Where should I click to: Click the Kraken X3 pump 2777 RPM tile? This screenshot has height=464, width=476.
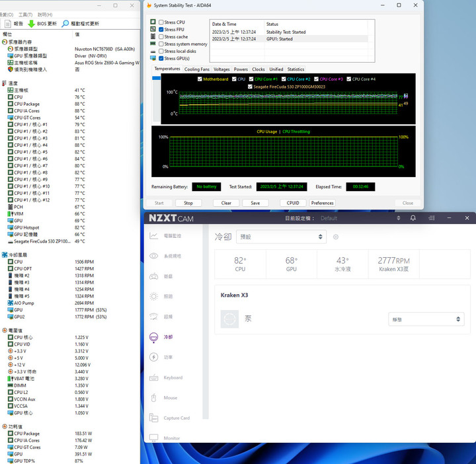(x=394, y=264)
